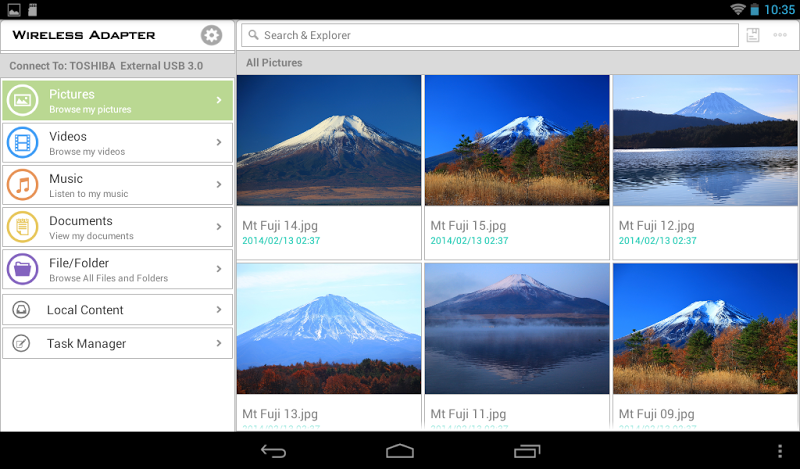Screen dimensions: 800x469
Task: Tap the battery status icon
Action: click(x=755, y=9)
